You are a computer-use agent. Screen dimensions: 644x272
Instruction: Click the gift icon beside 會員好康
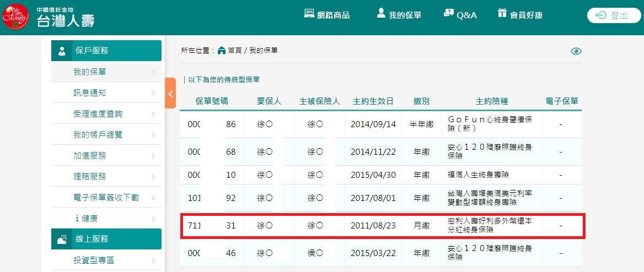point(502,13)
